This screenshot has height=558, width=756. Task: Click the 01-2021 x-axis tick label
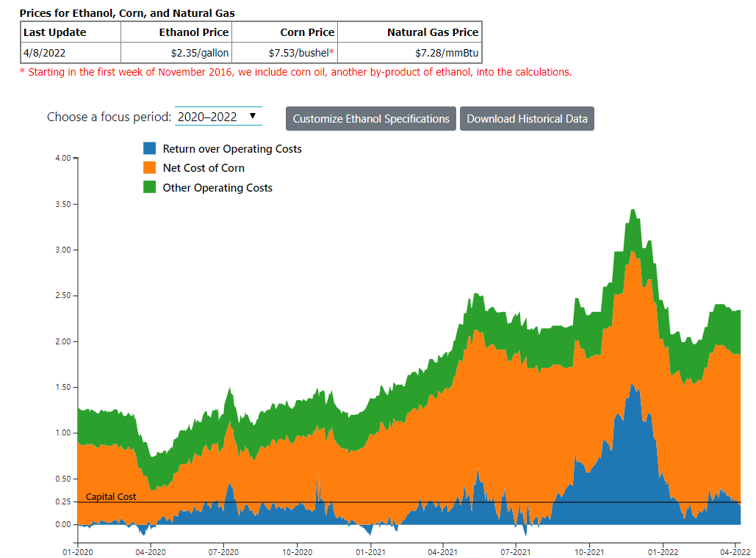tap(370, 551)
